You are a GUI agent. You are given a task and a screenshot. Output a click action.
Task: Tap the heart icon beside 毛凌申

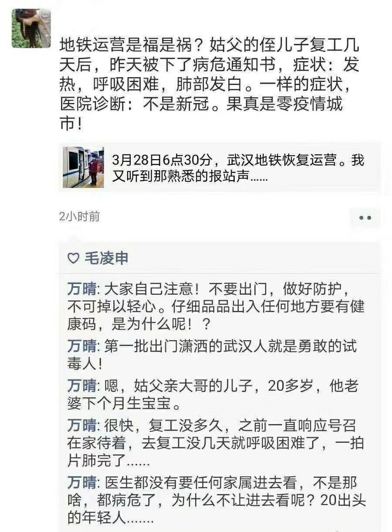click(x=73, y=258)
